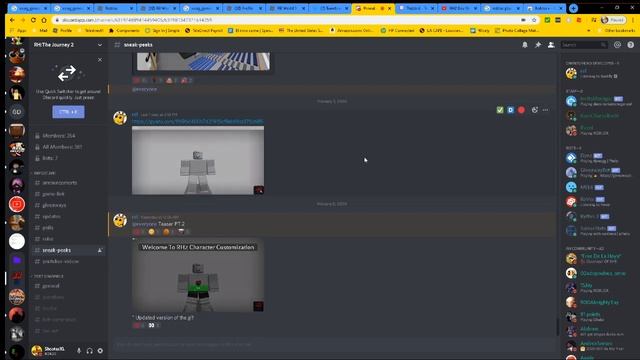640x360 pixels.
Task: Open the giveaways channel
Action: (x=54, y=205)
